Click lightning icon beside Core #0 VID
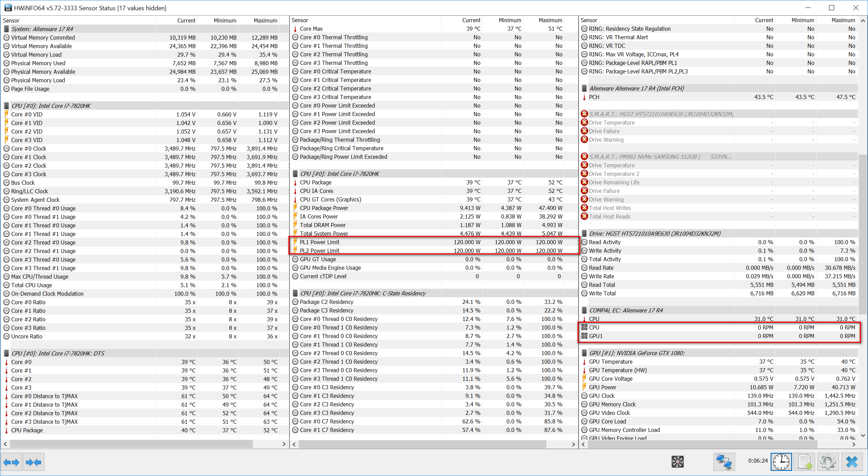This screenshot has width=868, height=476. coord(6,114)
